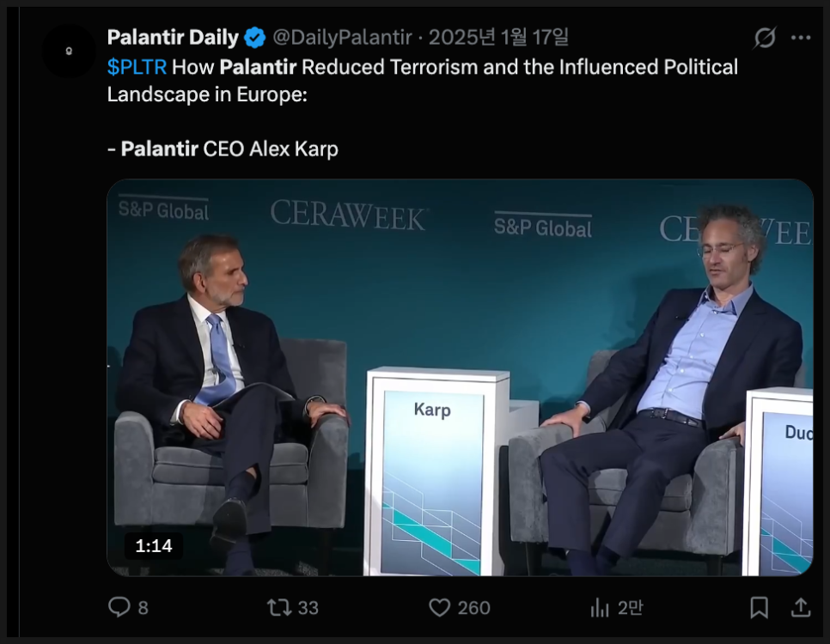Screen dimensions: 830x644
Task: Open the three-dot more options menu
Action: pos(801,38)
